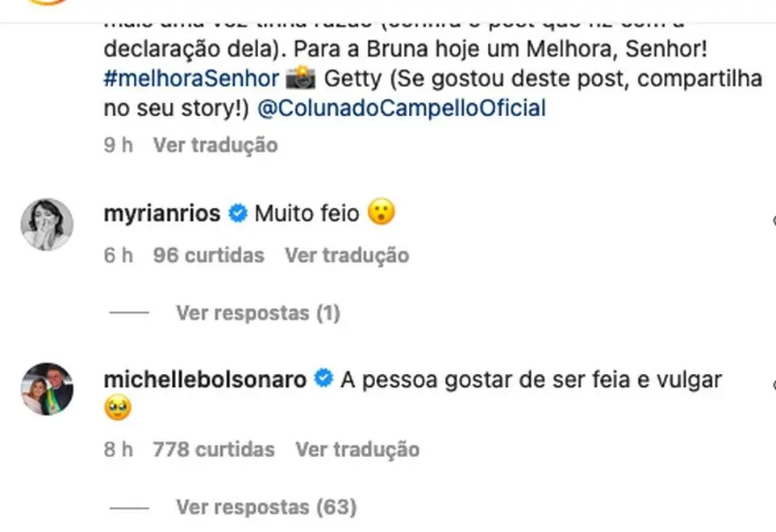776x532 pixels.
Task: Translate the michellebolsonaro comment with Ver tradução
Action: [x=357, y=449]
